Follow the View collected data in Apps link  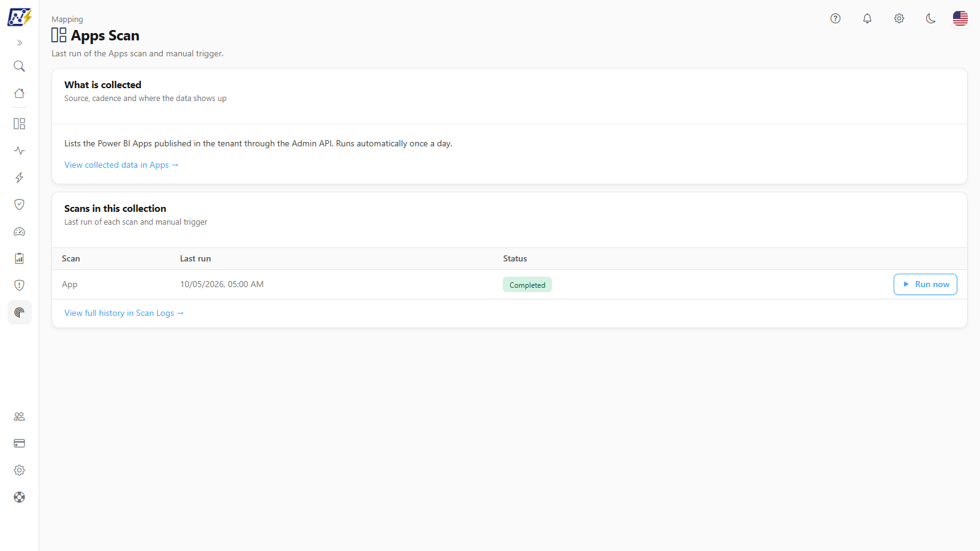pyautogui.click(x=121, y=165)
